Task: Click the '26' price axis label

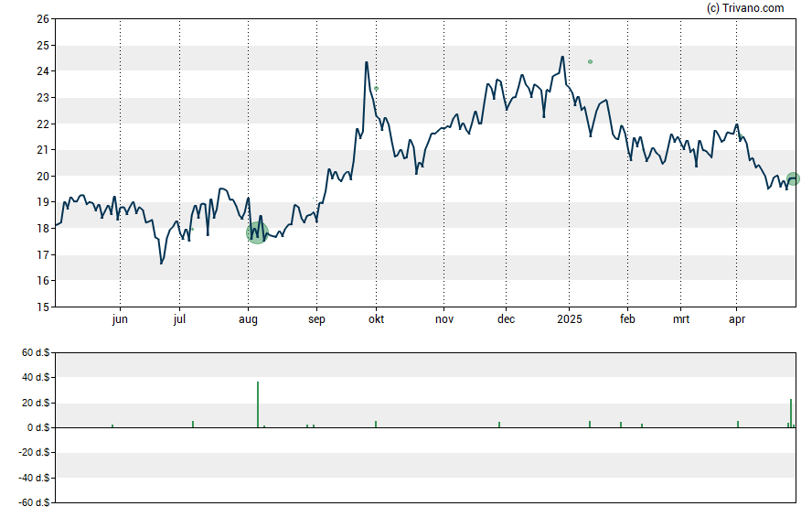Action: (x=43, y=19)
